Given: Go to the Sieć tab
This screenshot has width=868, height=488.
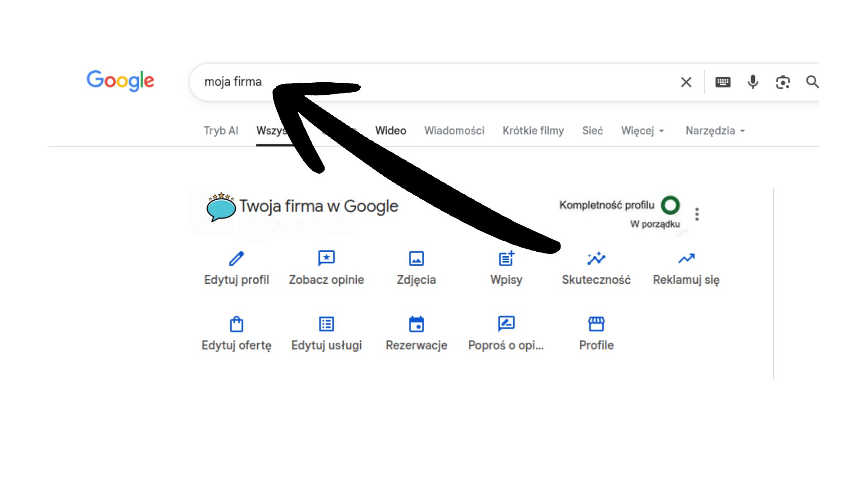Looking at the screenshot, I should pyautogui.click(x=593, y=131).
